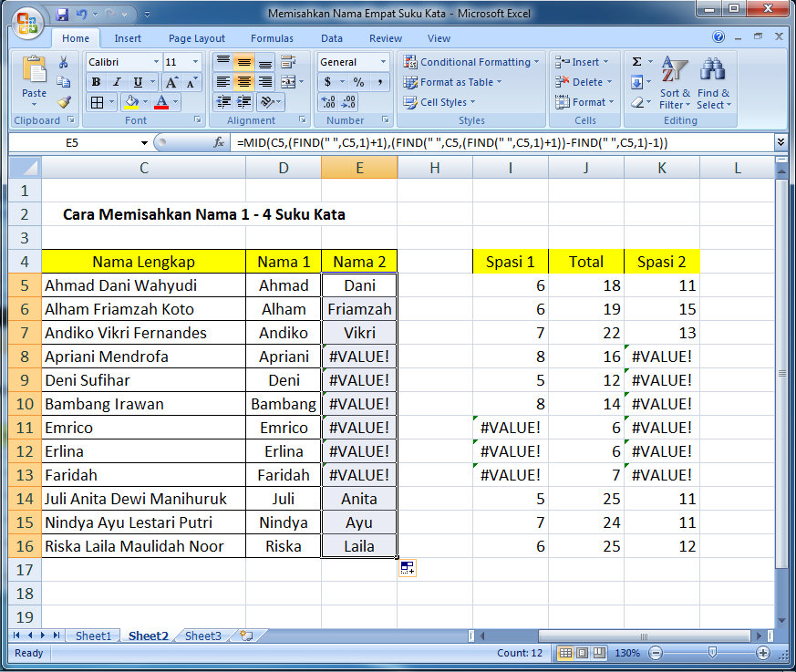Image resolution: width=796 pixels, height=672 pixels.
Task: Set Bottom Align for cells
Action: point(265,62)
